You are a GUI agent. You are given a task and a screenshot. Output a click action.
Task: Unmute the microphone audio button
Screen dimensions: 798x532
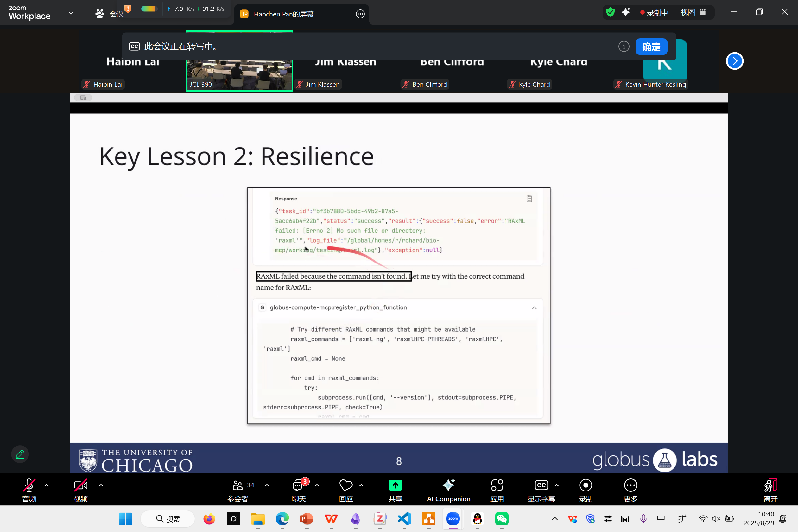tap(29, 490)
